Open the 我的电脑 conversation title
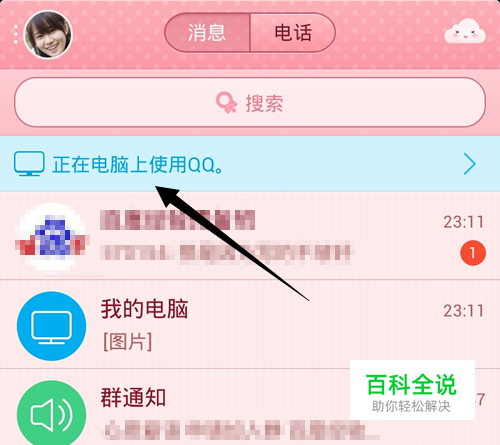The width and height of the screenshot is (500, 445). 145,309
